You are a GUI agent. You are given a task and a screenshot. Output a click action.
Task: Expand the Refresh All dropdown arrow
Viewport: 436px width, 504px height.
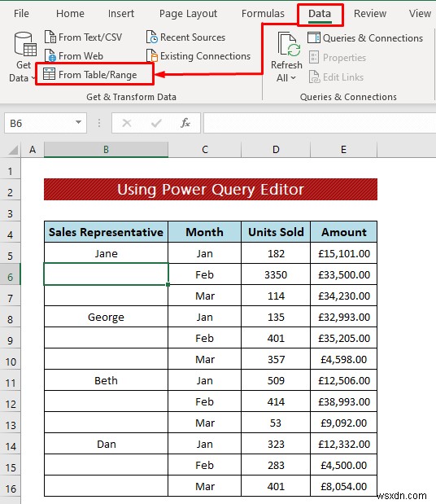(x=293, y=78)
